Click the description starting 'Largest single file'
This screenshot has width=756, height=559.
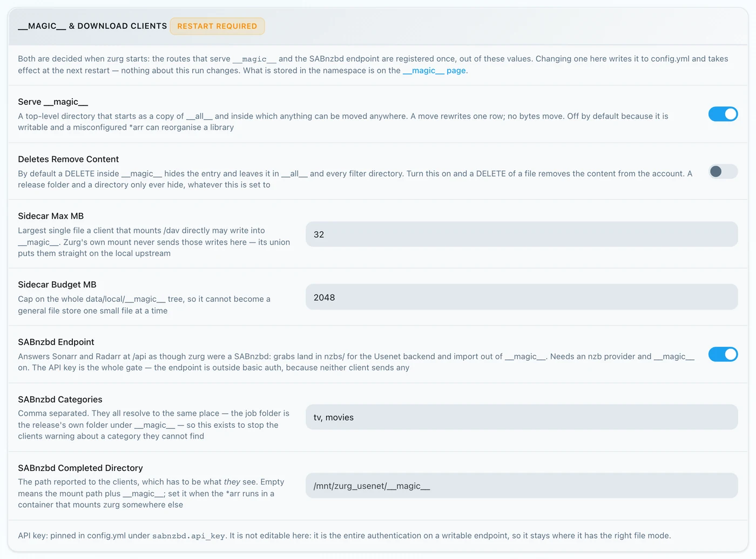[154, 242]
